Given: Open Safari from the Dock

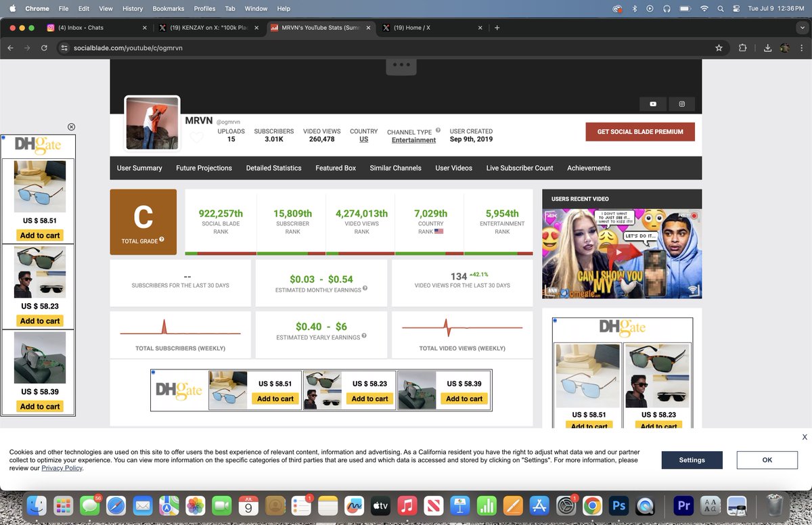Looking at the screenshot, I should 116,505.
